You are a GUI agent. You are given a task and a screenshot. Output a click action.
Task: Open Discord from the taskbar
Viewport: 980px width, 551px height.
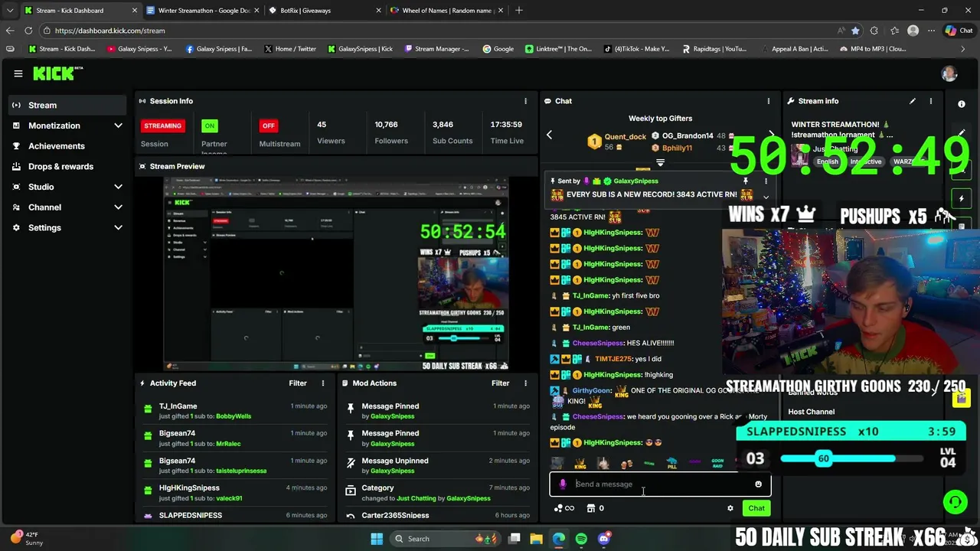click(603, 539)
